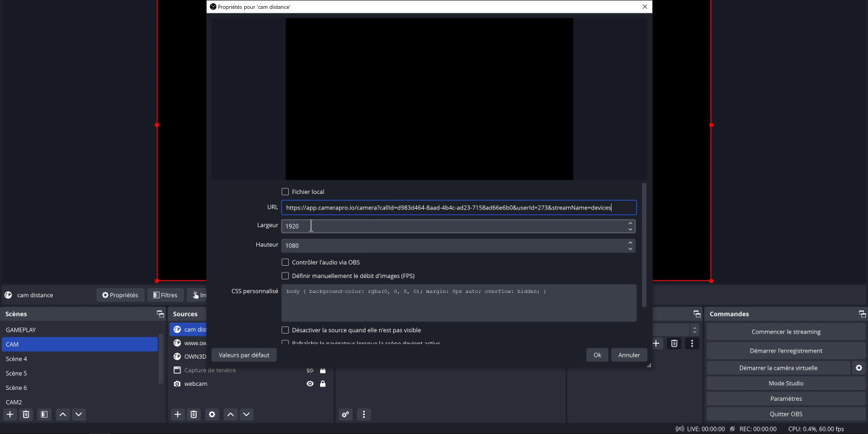
Task: Toggle visibility eye of webcam source
Action: click(x=310, y=384)
